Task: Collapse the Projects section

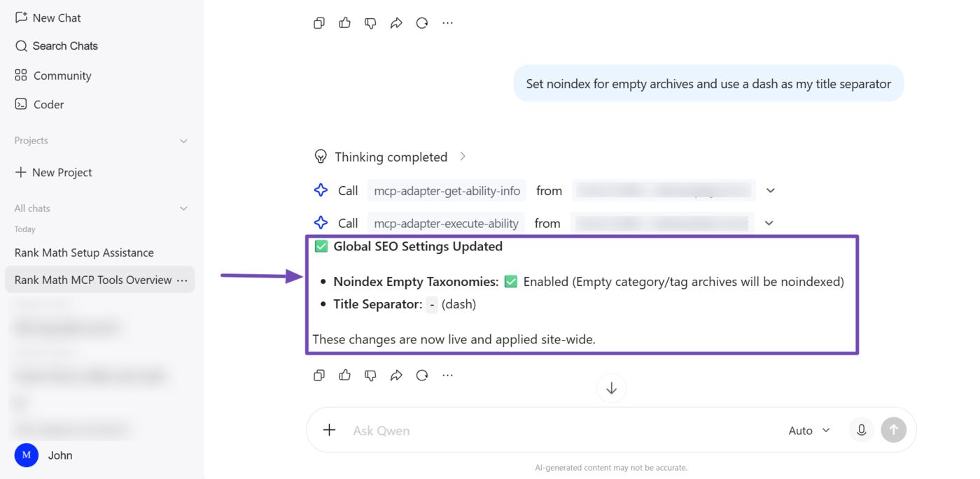Action: point(183,141)
